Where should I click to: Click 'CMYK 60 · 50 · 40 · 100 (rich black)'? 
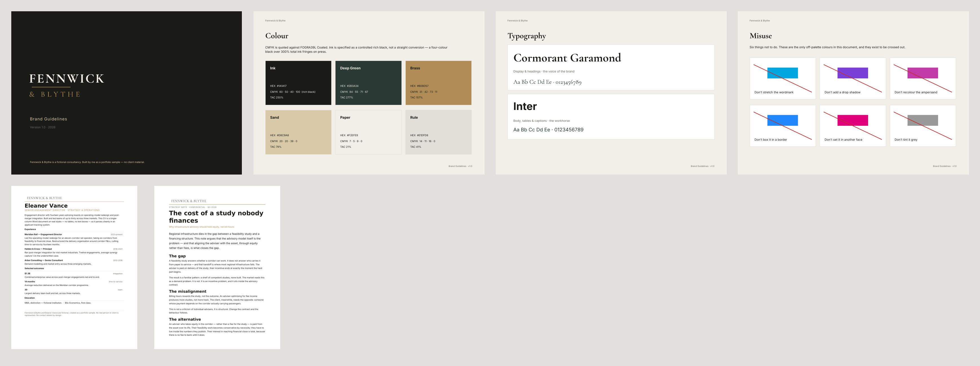[x=293, y=92]
